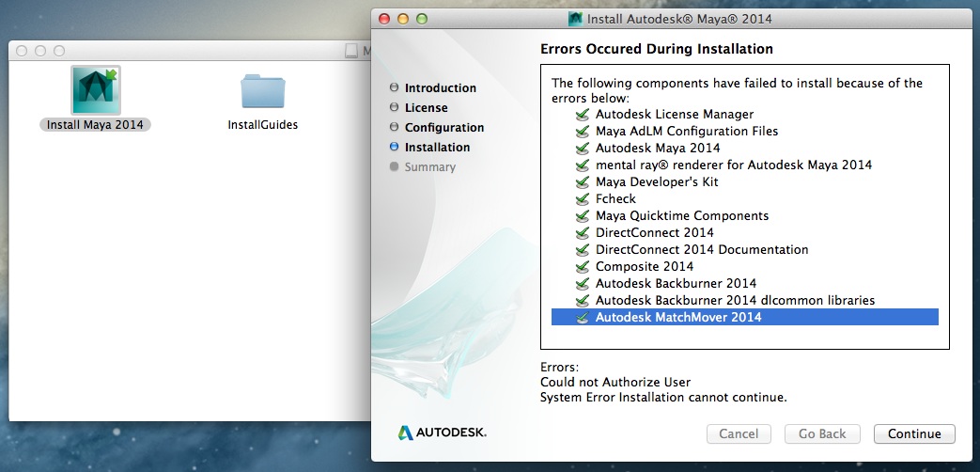The height and width of the screenshot is (472, 980).
Task: Click the status icon next to Autodesk Maya 2014
Action: [583, 149]
